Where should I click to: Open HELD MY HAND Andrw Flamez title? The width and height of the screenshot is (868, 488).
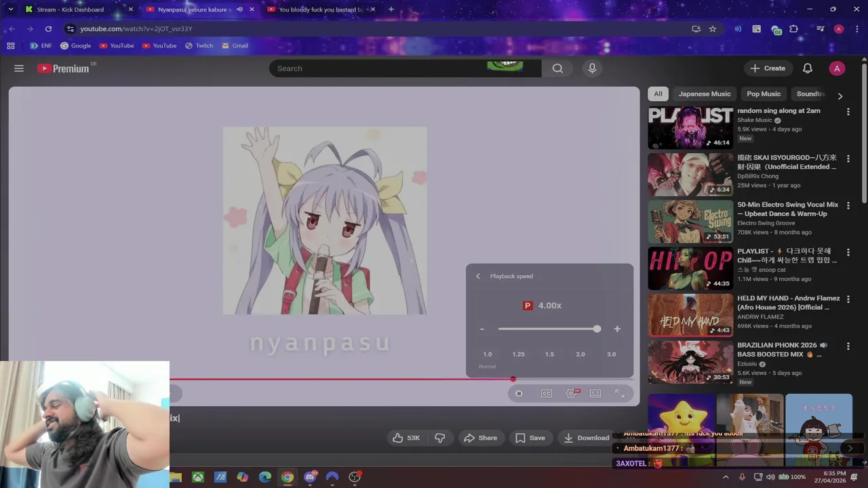point(788,303)
